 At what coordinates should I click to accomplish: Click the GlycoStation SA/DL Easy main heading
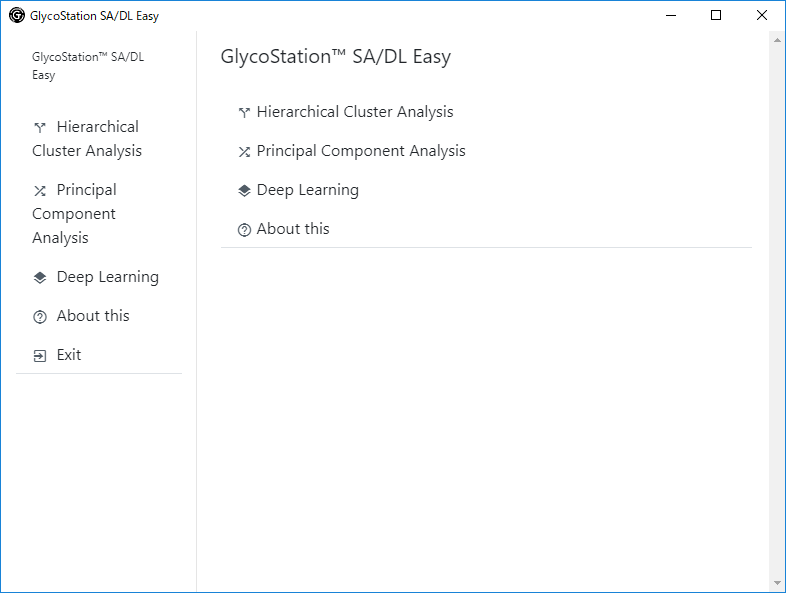pyautogui.click(x=336, y=57)
